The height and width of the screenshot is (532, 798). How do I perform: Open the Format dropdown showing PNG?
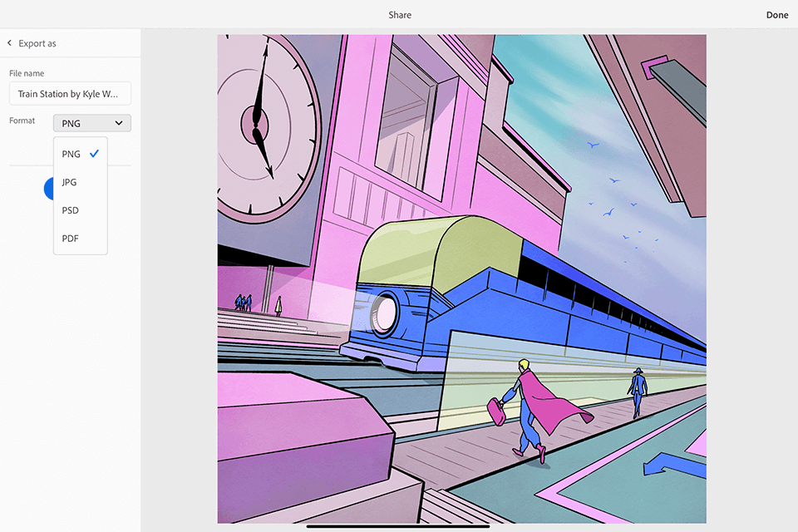tap(91, 123)
